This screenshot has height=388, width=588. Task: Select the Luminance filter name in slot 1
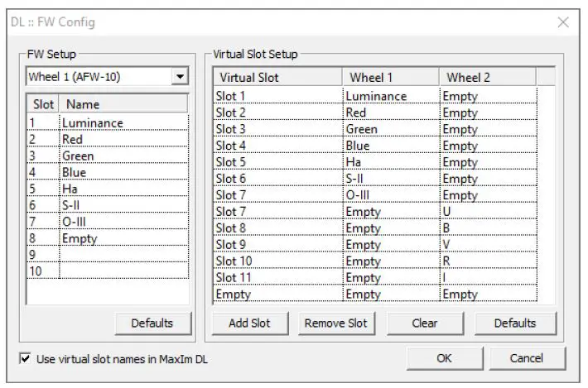(x=93, y=123)
